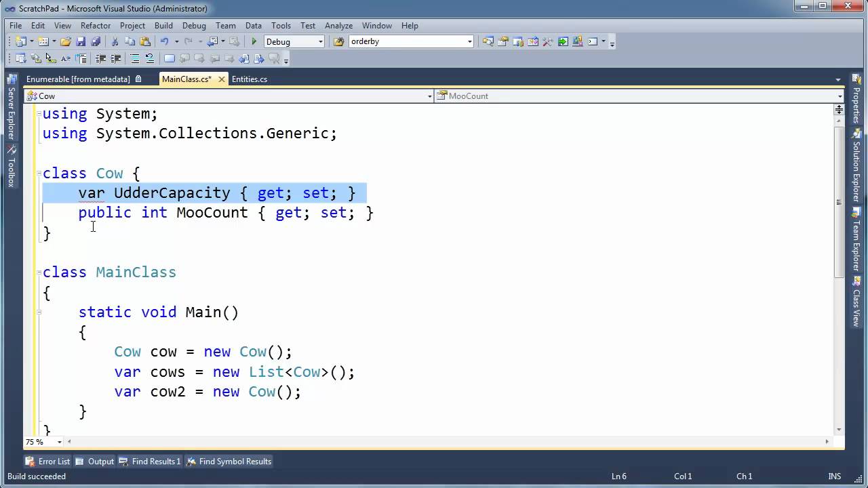
Task: Click the Find in Files icon
Action: click(x=339, y=42)
